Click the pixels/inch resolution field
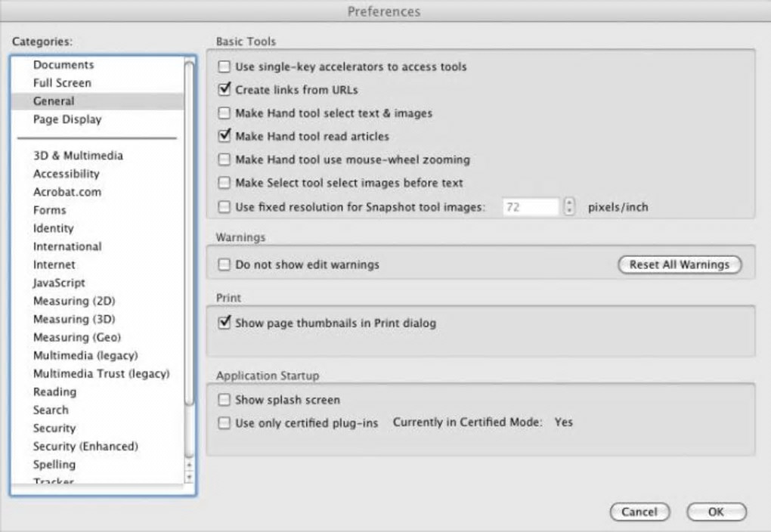This screenshot has height=532, width=771. coord(530,206)
